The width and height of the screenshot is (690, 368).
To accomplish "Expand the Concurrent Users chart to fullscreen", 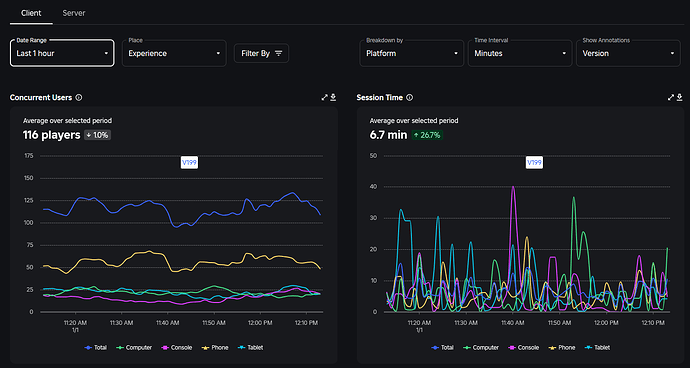I will [325, 97].
